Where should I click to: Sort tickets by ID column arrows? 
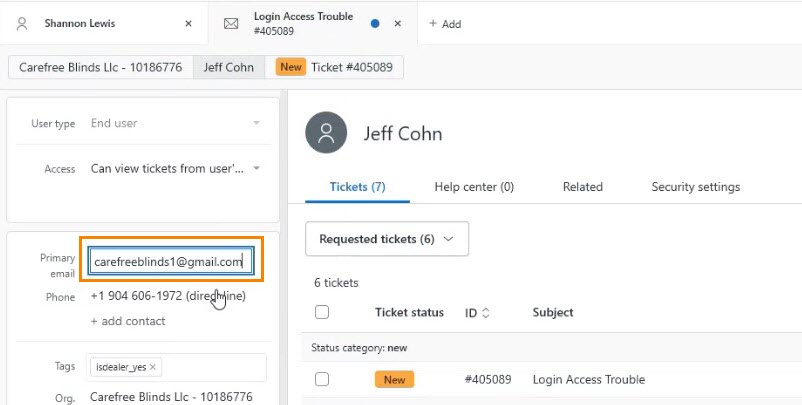pyautogui.click(x=486, y=313)
